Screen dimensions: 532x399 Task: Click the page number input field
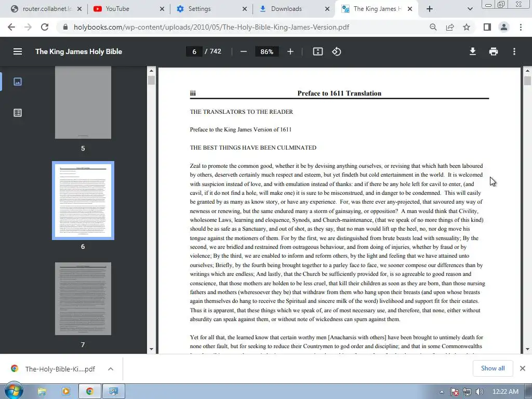click(194, 51)
